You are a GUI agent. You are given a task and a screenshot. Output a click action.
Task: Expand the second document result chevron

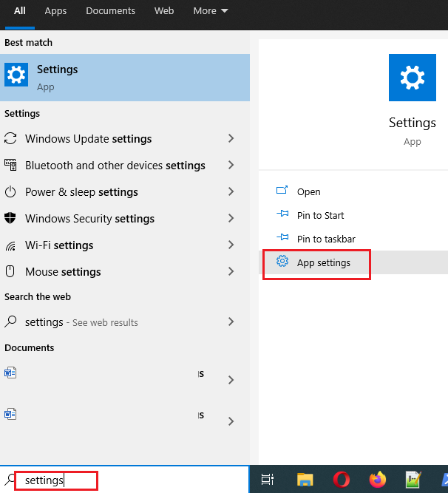[231, 421]
